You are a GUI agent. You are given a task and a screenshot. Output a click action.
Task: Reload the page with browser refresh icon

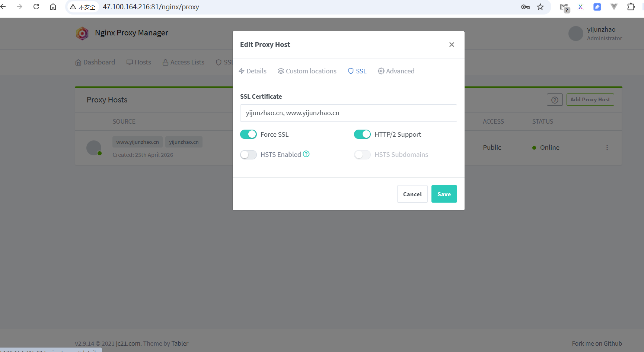(x=36, y=7)
